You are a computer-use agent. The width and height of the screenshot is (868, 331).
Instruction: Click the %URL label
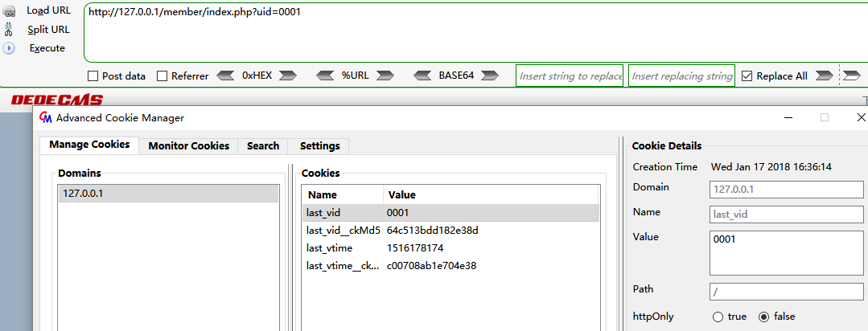click(x=355, y=76)
